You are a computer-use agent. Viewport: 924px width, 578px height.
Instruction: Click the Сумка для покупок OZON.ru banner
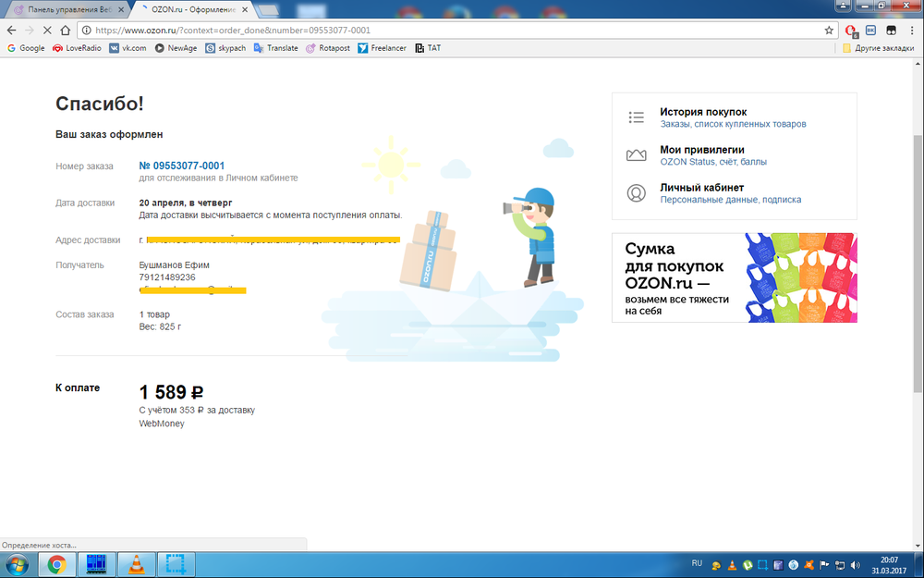735,277
